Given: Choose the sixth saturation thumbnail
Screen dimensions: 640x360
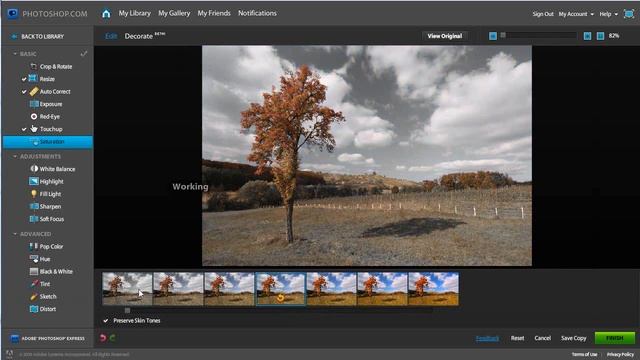Looking at the screenshot, I should [x=382, y=289].
